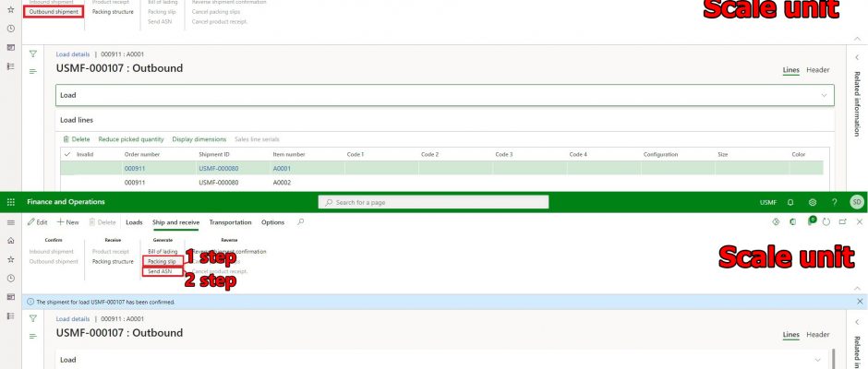The height and width of the screenshot is (369, 868).
Task: Open notifications bell in lower window
Action: click(x=790, y=202)
